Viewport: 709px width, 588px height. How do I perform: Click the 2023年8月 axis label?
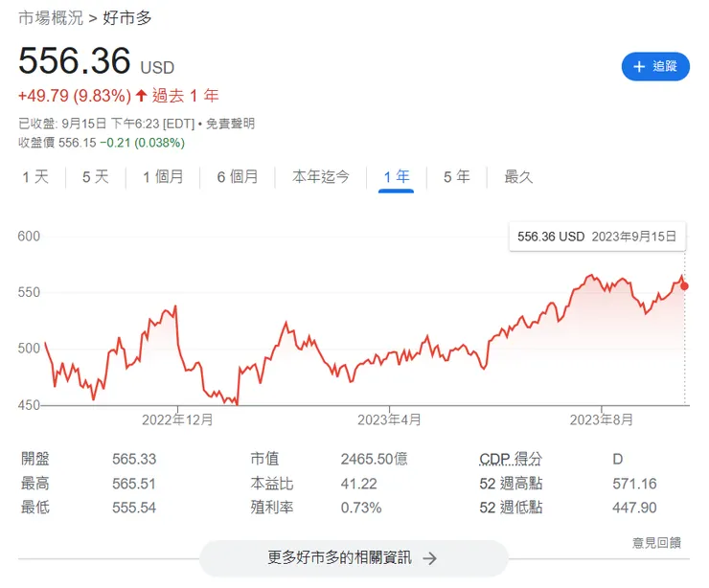click(602, 419)
